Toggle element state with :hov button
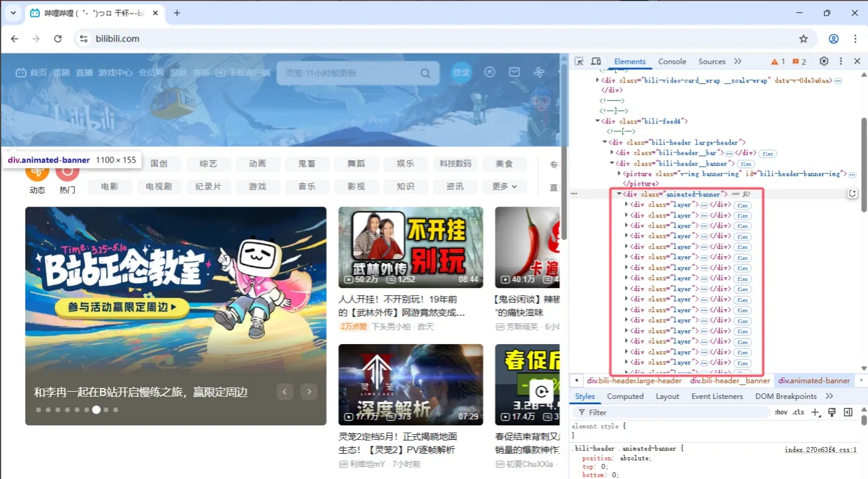 780,412
